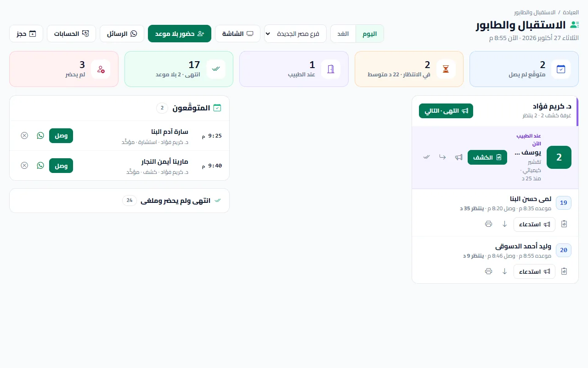588x368 pixels.
Task: Move وليد أحمد الدسوقى down the queue
Action: tap(504, 271)
